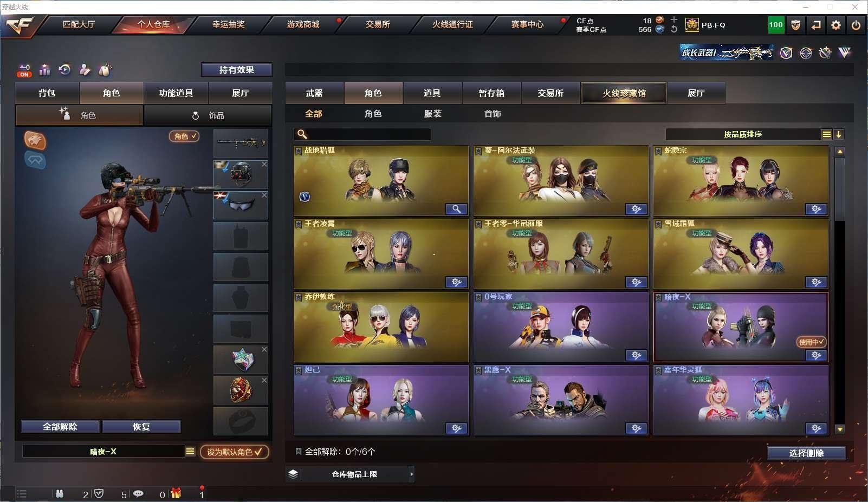Click the power exit icon
This screenshot has width=868, height=502.
pos(856,25)
